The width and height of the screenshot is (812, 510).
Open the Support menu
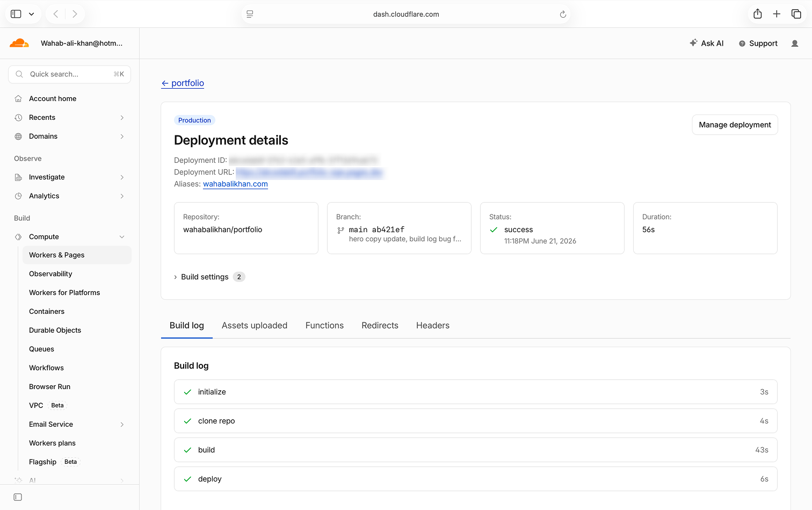758,44
